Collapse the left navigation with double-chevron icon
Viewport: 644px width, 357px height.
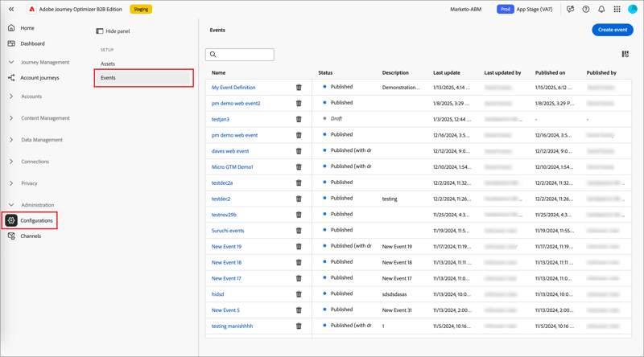point(11,9)
